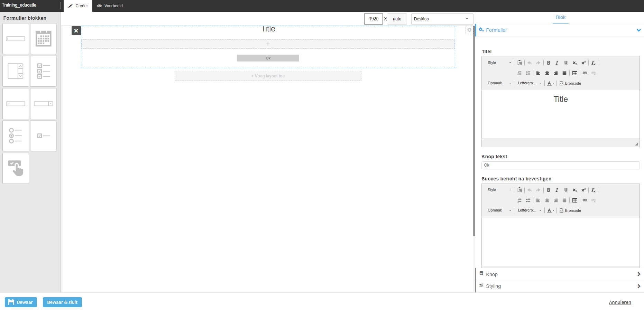Click the plus row inside the form block
Screen dimensions: 644x310
click(268, 44)
